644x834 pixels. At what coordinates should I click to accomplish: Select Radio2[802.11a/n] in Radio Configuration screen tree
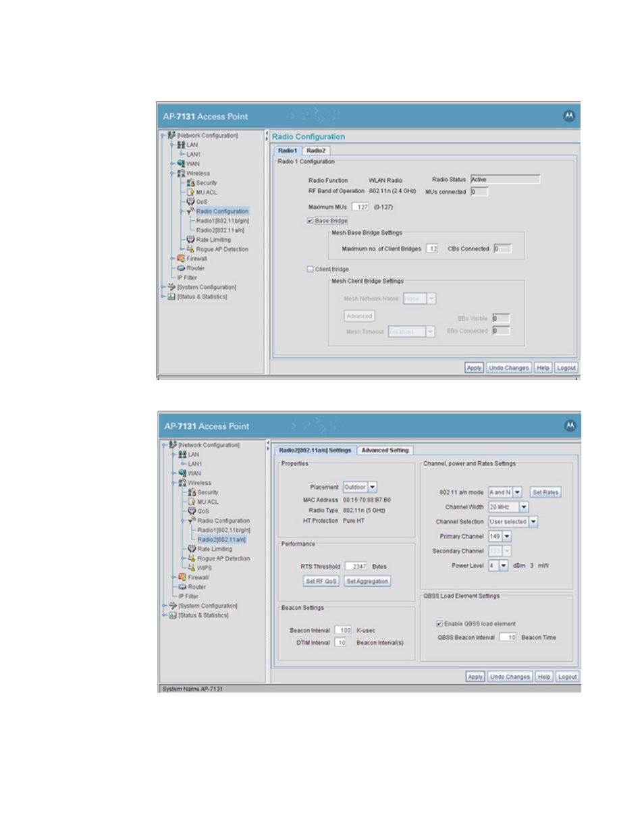point(220,230)
